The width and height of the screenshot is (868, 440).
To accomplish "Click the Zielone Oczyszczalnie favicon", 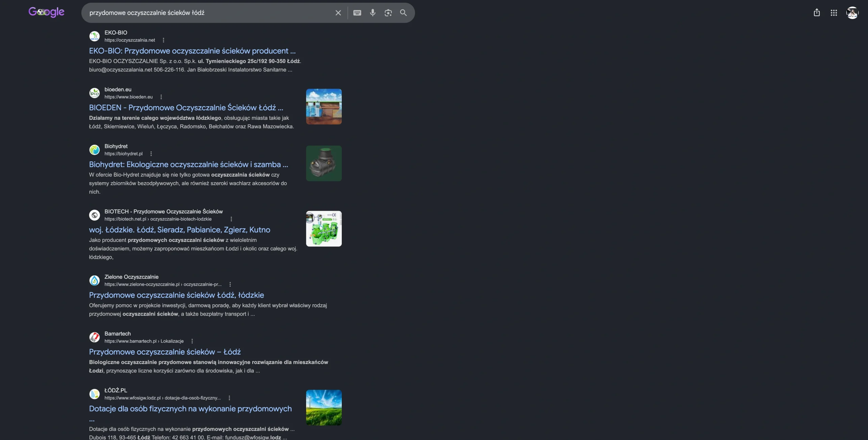I will coord(95,281).
